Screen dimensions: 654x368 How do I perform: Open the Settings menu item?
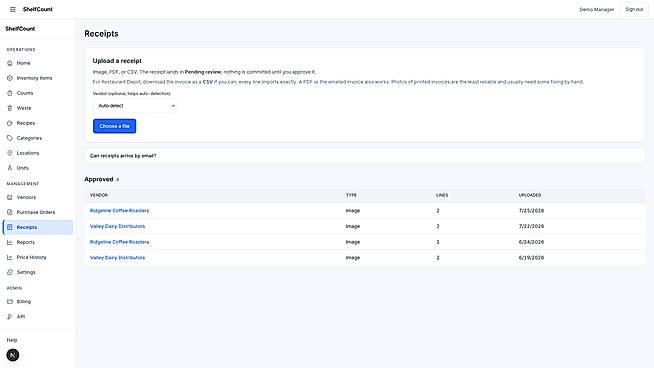[x=38, y=272]
